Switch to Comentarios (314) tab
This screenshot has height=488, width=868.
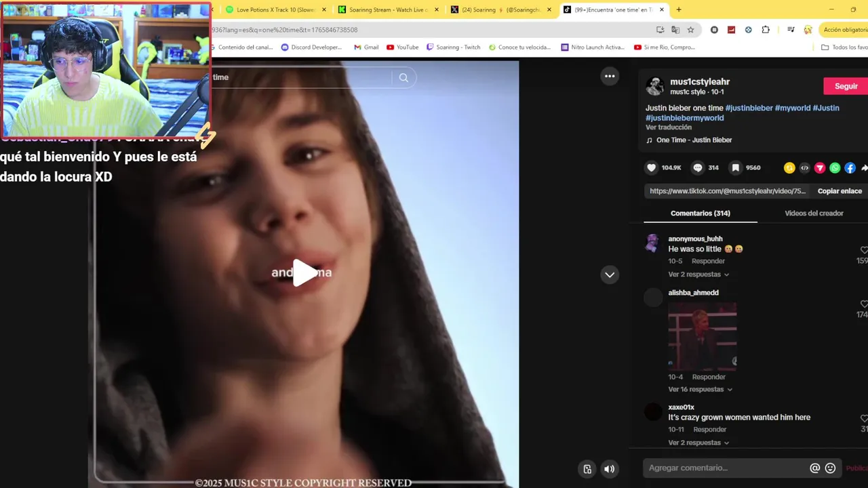(701, 213)
